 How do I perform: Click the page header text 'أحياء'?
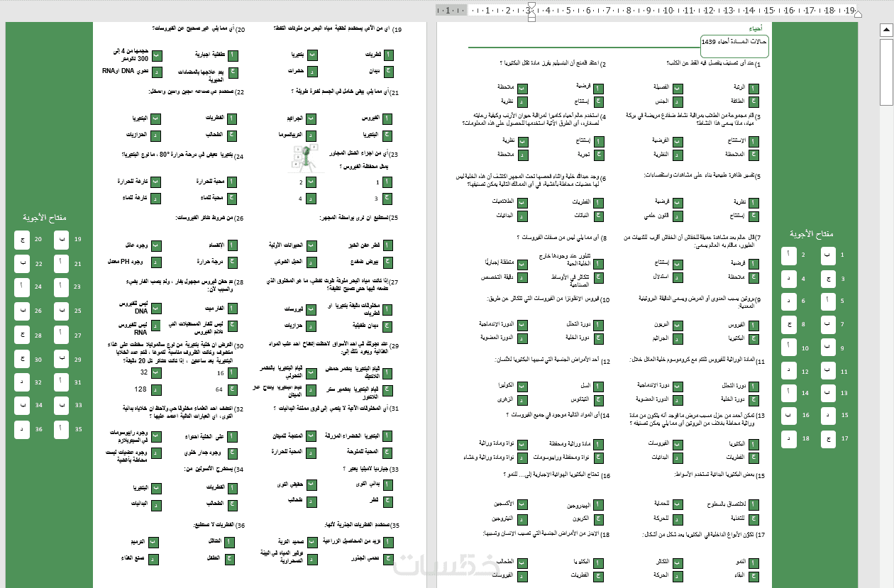click(x=756, y=29)
